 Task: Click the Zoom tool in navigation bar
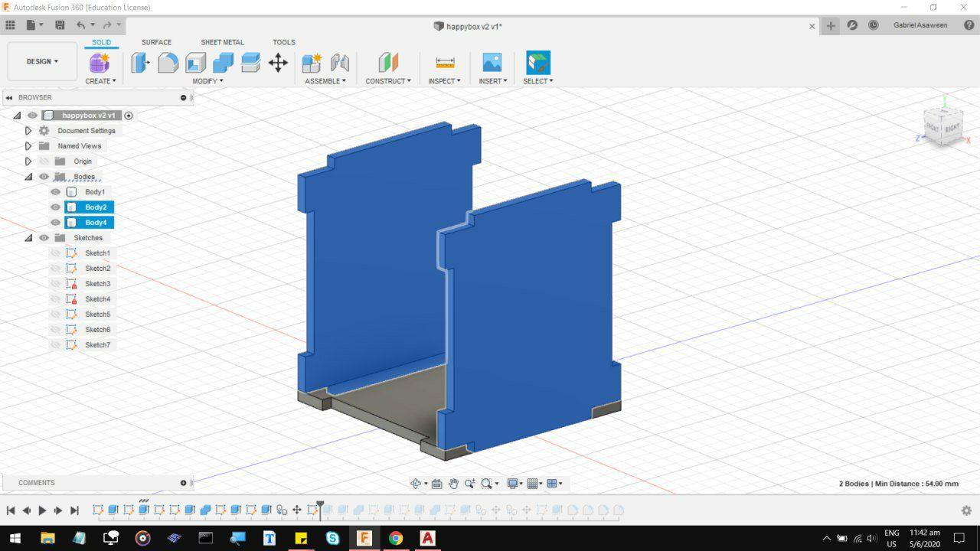coord(469,484)
